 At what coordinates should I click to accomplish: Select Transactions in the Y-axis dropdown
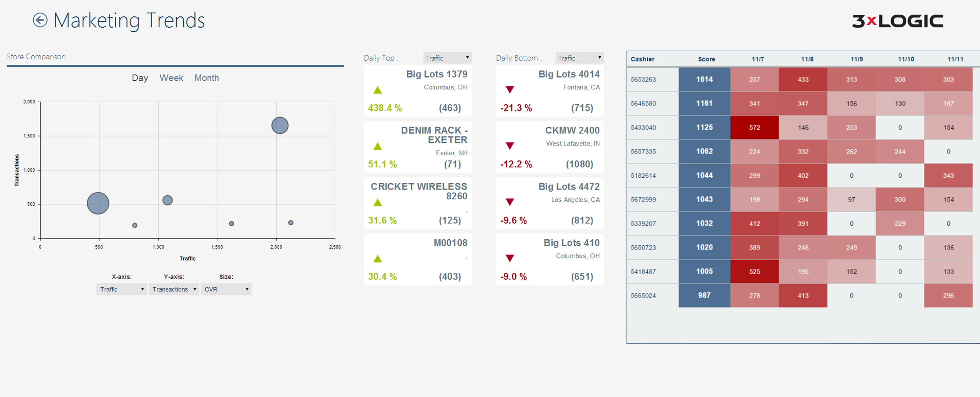[x=174, y=289]
